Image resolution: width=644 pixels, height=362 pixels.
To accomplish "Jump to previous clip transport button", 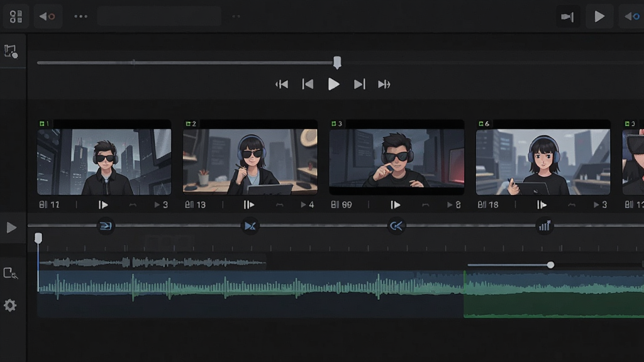I will coord(308,84).
